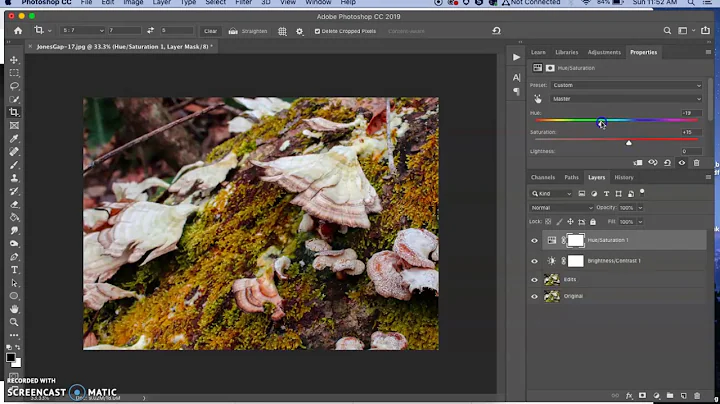Toggle the Delete Cropped Pixels checkbox
Viewport: 720px width, 404px height.
(x=319, y=31)
